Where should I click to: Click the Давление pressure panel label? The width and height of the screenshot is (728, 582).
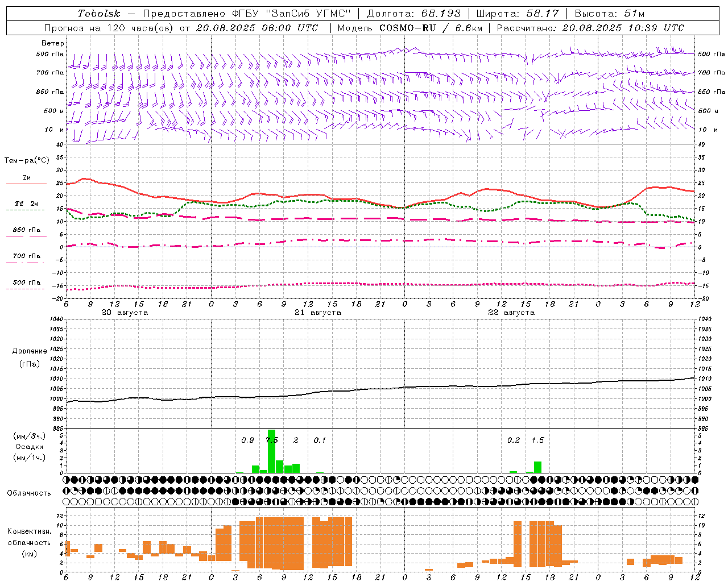pyautogui.click(x=30, y=351)
